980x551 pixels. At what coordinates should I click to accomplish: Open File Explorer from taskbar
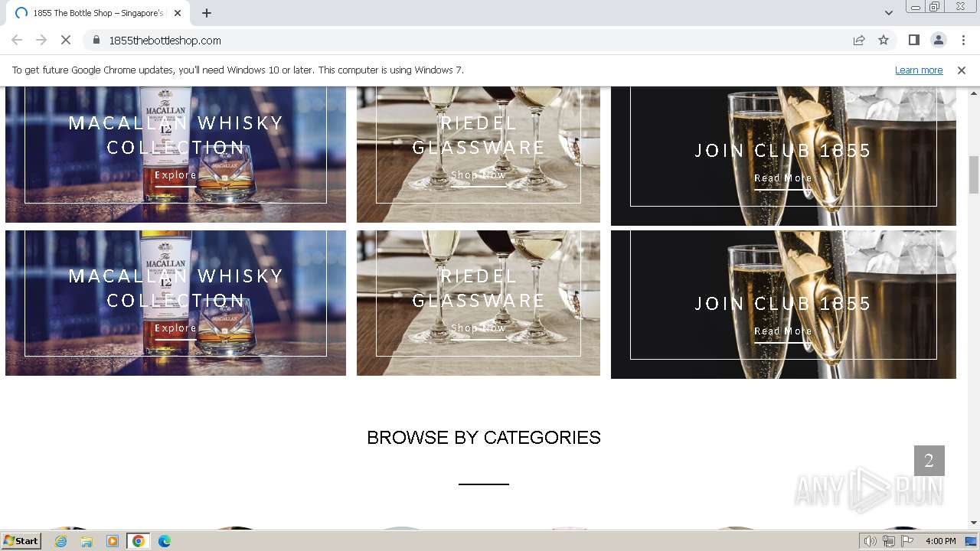(x=87, y=541)
